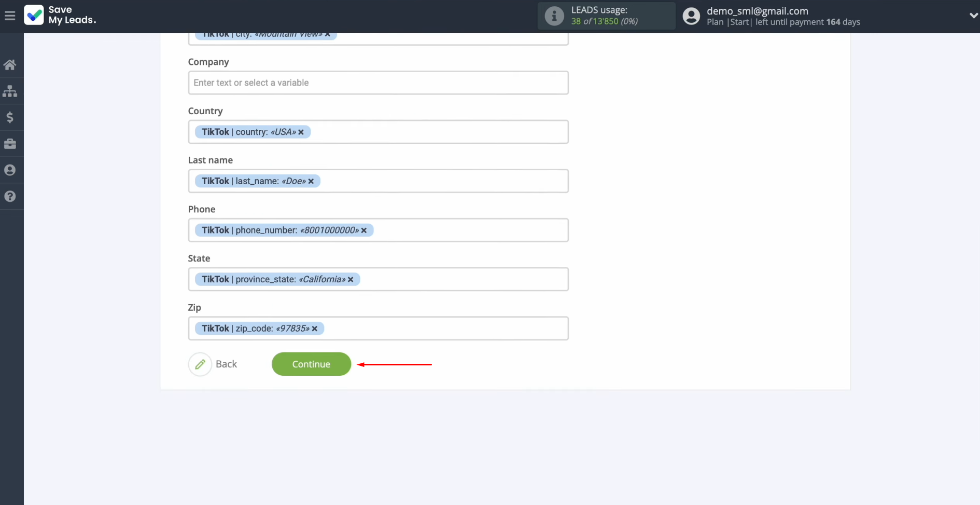This screenshot has width=980, height=505.
Task: Click the LEADS usage counter text
Action: (x=605, y=21)
